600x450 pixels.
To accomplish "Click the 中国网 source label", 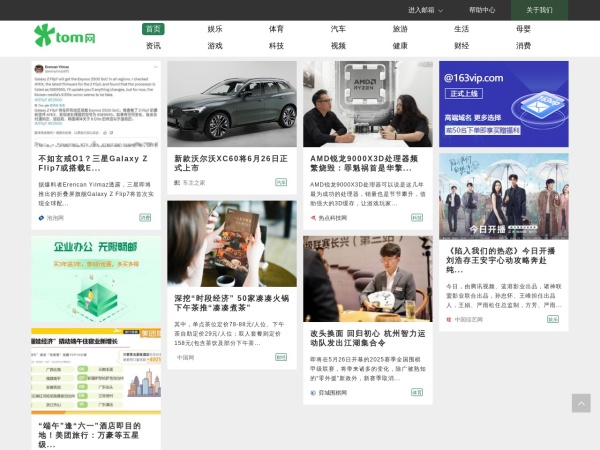I will 185,358.
